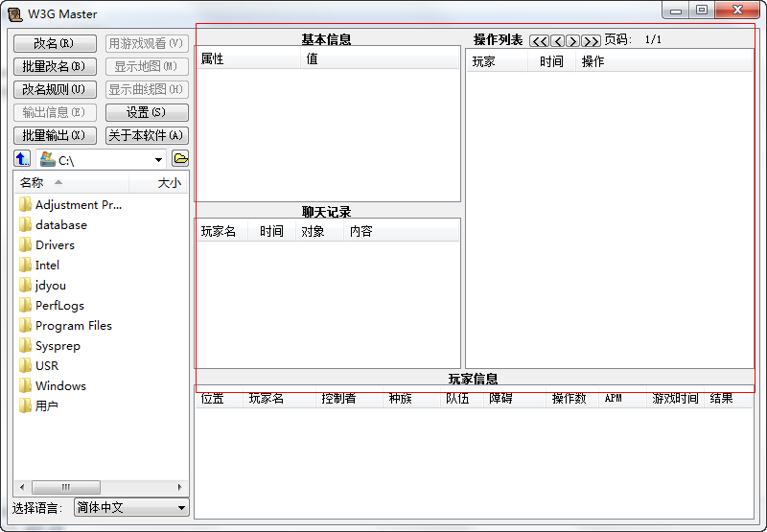767x532 pixels.
Task: Click the W3G Master title bar icon
Action: (15, 14)
